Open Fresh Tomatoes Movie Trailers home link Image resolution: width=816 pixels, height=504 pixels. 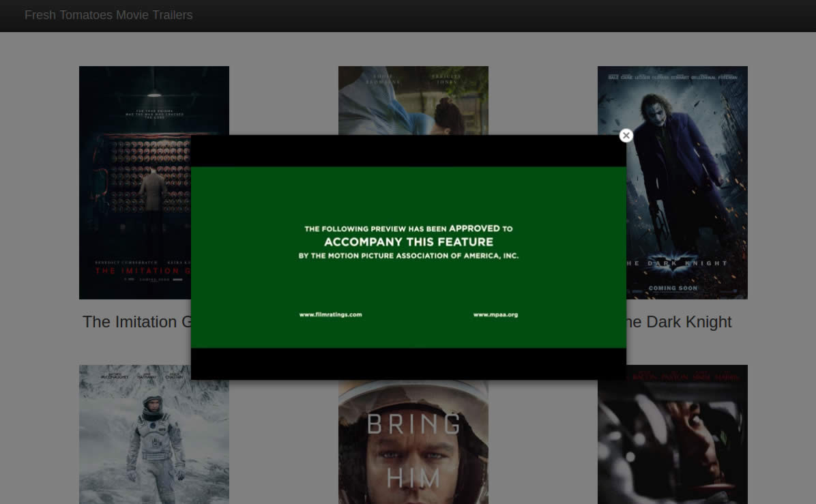tap(108, 15)
